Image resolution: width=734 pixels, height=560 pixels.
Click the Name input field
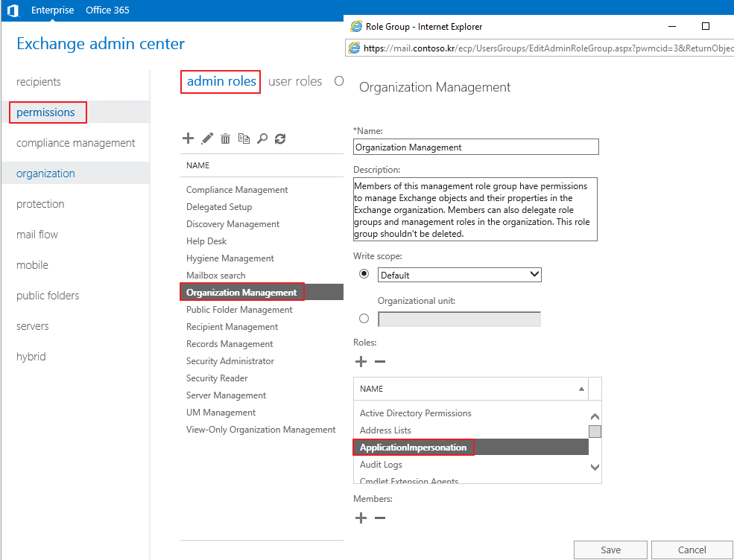point(475,147)
